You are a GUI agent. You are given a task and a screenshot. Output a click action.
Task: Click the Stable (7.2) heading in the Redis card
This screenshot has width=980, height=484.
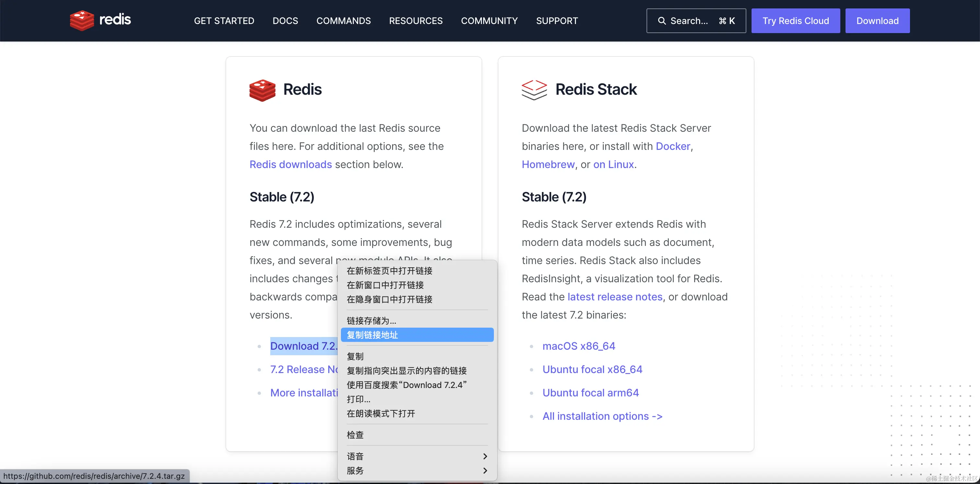click(x=282, y=197)
